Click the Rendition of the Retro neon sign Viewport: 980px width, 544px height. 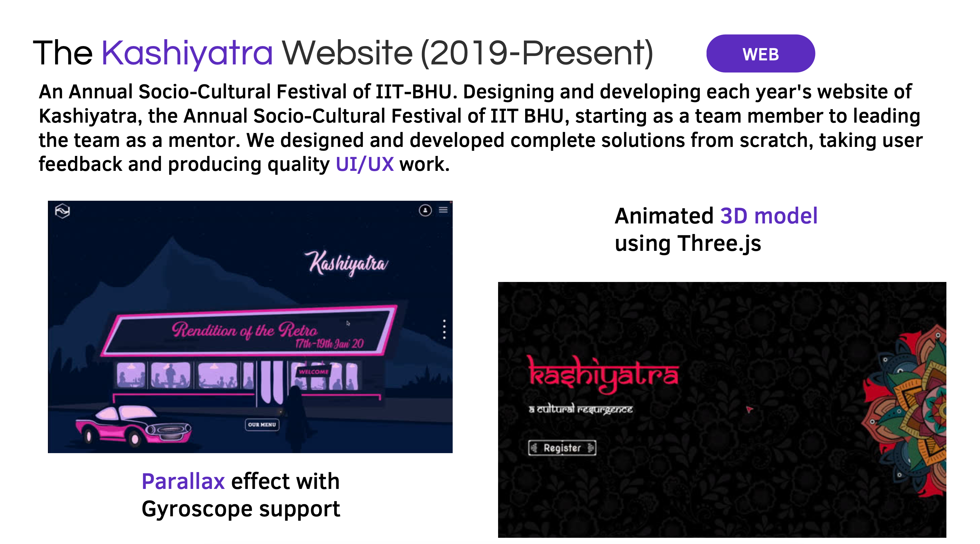[249, 331]
